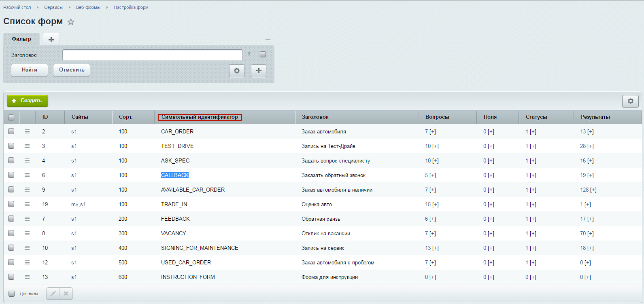
Task: Open results count 28 for TEST_DRIVE
Action: pos(583,146)
